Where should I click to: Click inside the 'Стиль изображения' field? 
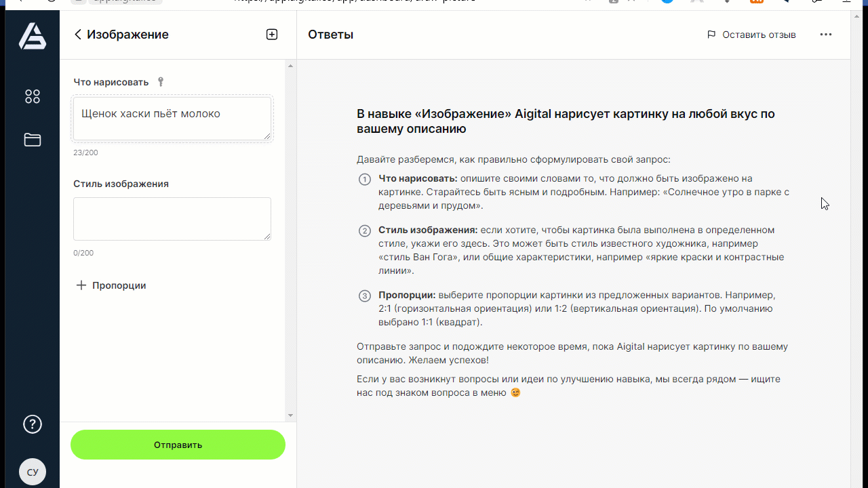172,218
